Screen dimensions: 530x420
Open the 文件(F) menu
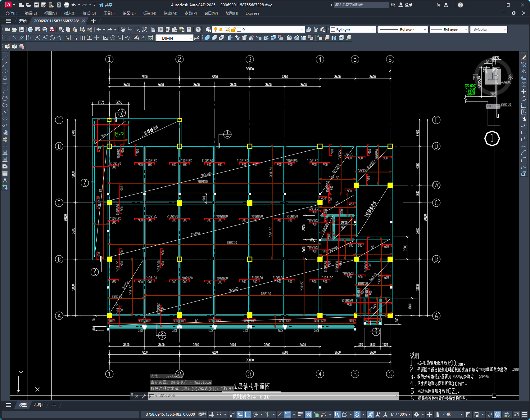point(11,13)
